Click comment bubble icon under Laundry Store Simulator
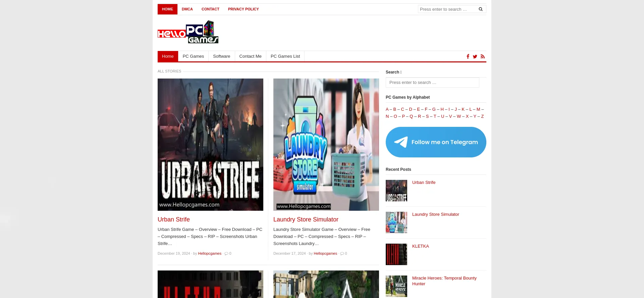The width and height of the screenshot is (644, 298). pos(342,253)
